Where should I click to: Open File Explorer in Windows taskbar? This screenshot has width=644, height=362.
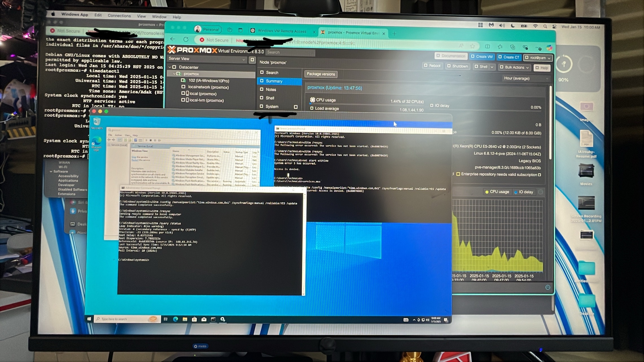[185, 319]
